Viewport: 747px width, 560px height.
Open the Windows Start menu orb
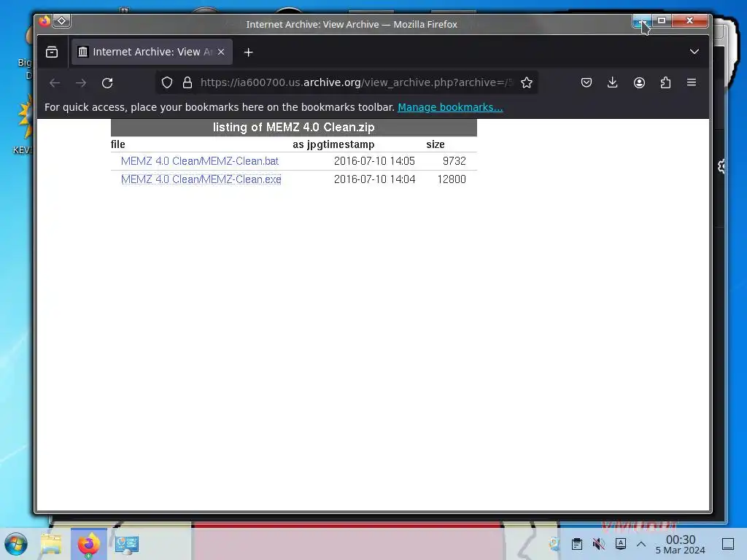(16, 544)
